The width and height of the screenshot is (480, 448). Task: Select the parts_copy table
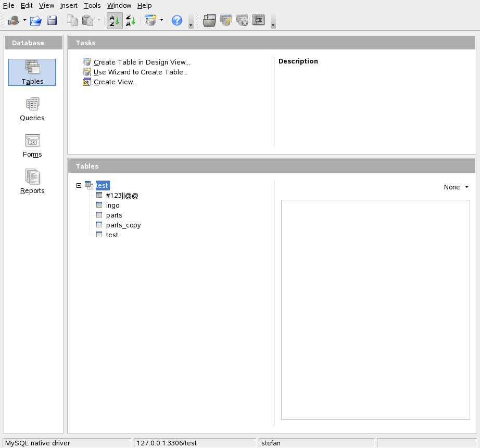tap(123, 225)
